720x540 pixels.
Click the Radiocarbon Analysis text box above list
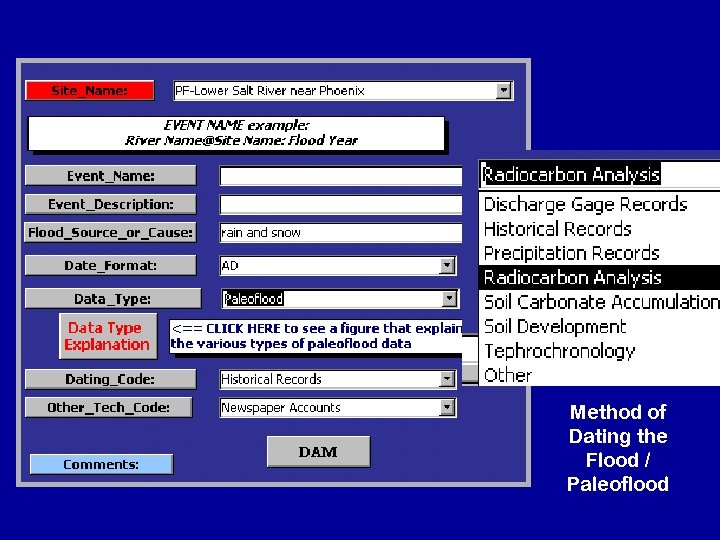click(599, 174)
